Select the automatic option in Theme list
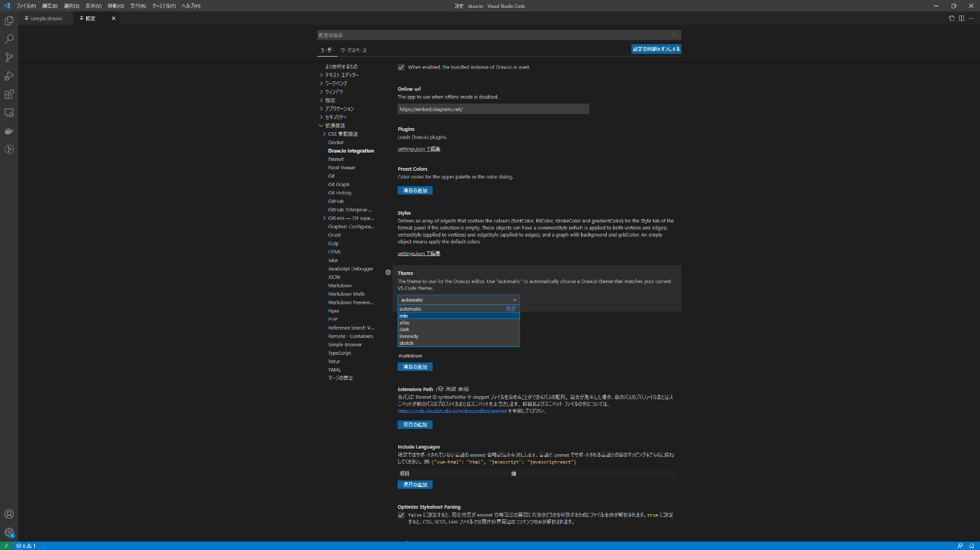This screenshot has height=550, width=980. [458, 309]
